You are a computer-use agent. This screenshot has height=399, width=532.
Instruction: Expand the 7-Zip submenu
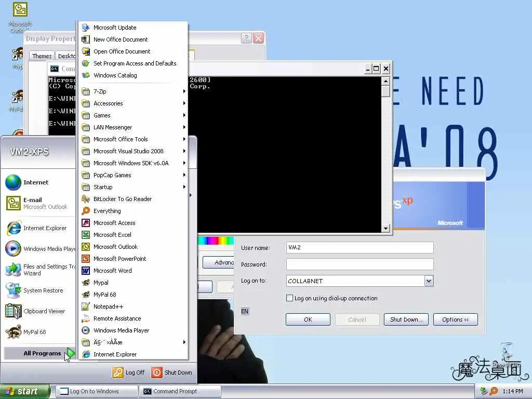134,91
